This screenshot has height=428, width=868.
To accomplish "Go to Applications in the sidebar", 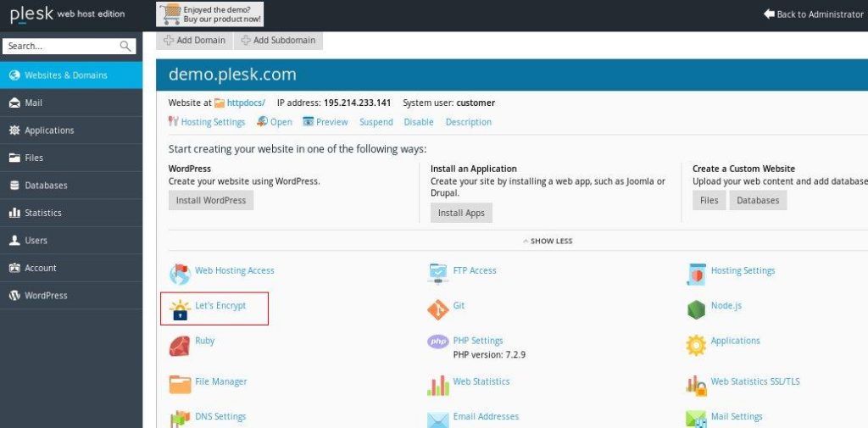I will coord(71,131).
